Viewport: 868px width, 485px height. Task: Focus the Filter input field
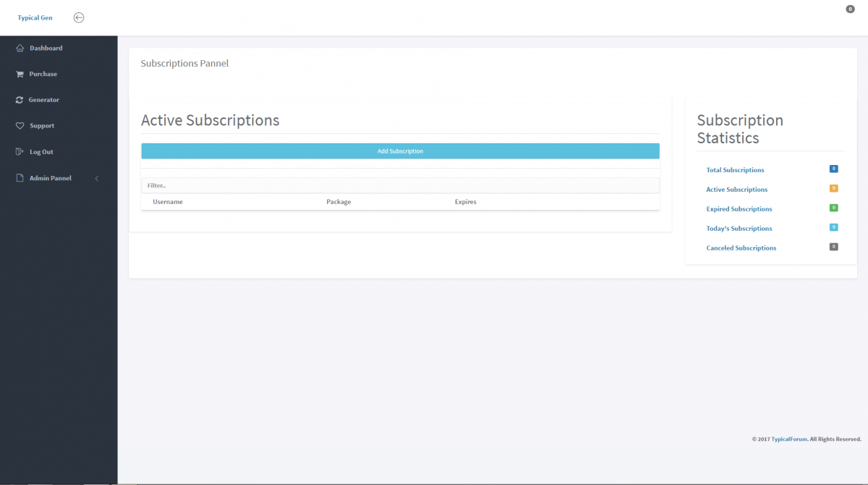click(400, 186)
